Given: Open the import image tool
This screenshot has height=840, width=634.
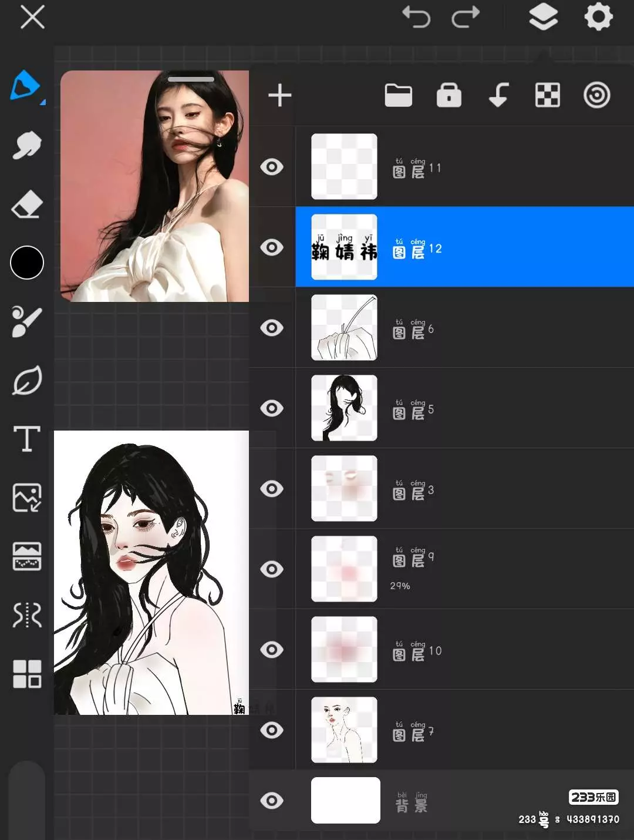Looking at the screenshot, I should (27, 498).
